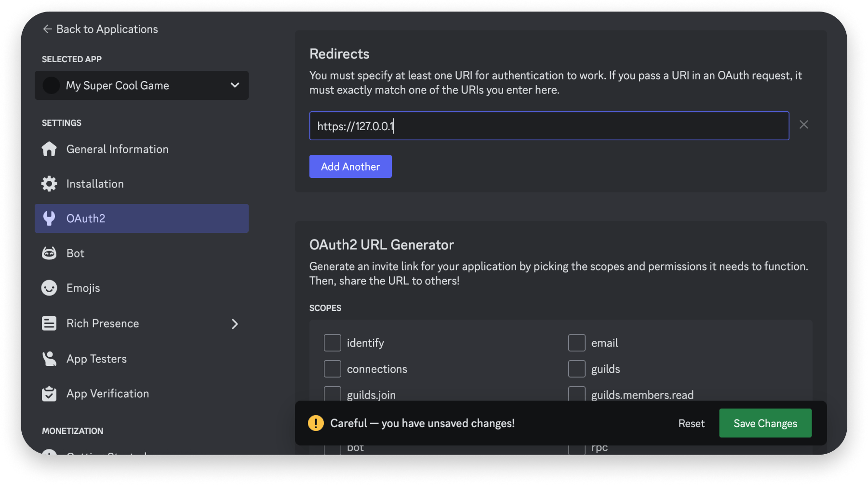Go back to Applications
868x485 pixels.
[x=100, y=29]
